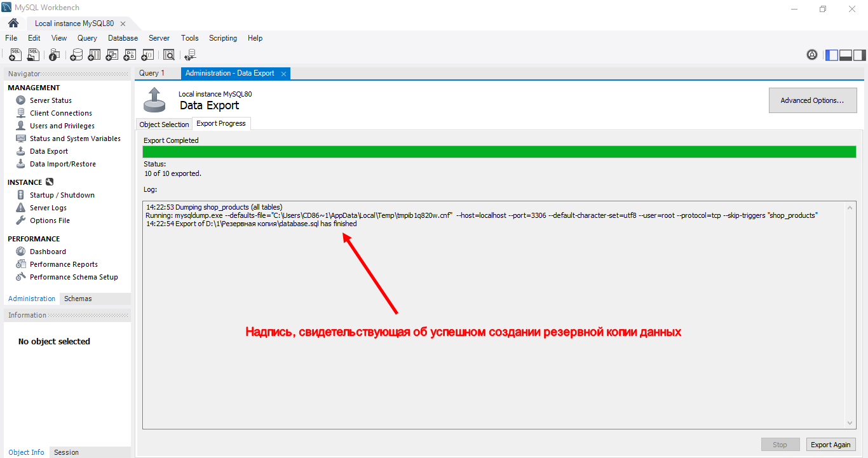Click the 'Export of D:\1\... has finished' log line
Viewport: 868px width, 458px height.
pyautogui.click(x=252, y=224)
